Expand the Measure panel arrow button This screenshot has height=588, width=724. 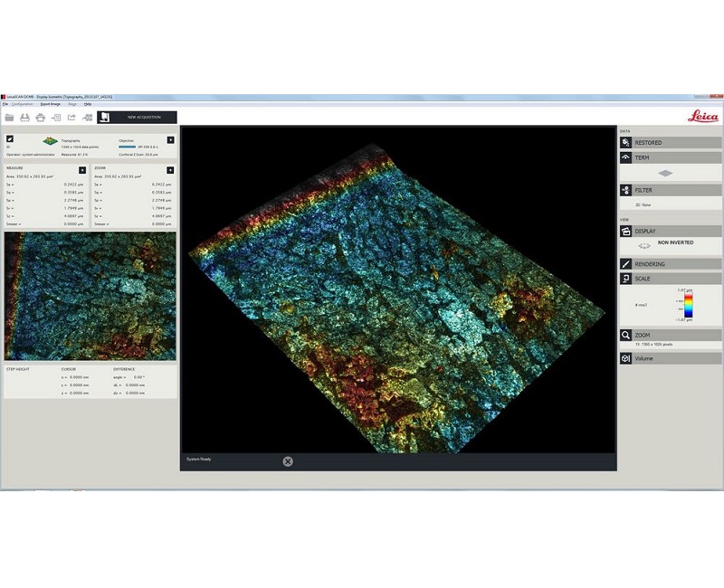click(82, 169)
